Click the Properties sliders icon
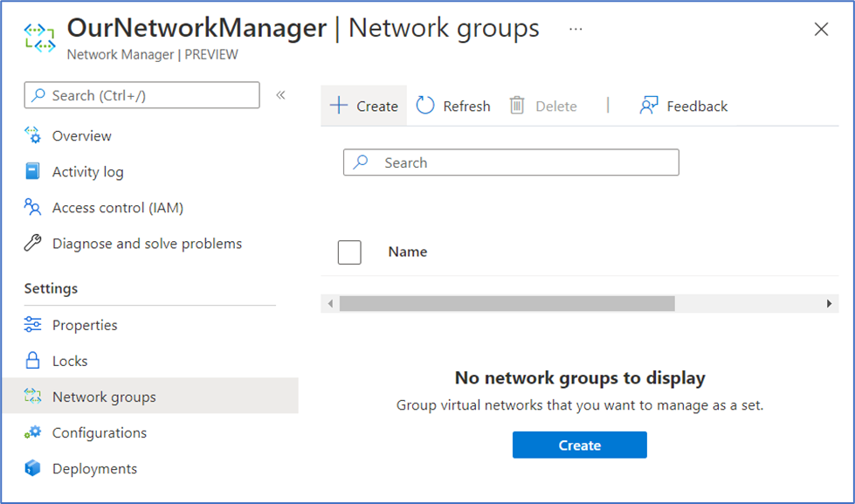Screen dimensions: 855x504 tap(32, 325)
